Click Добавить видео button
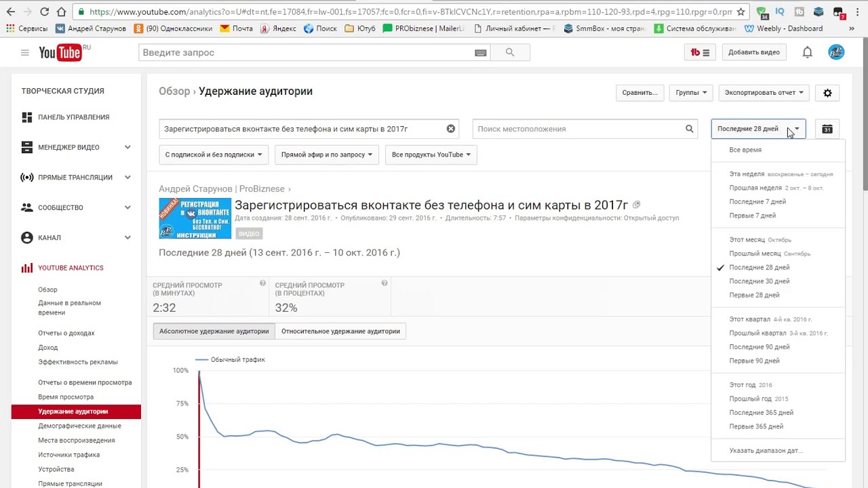Screen dimensions: 868x488 click(754, 52)
